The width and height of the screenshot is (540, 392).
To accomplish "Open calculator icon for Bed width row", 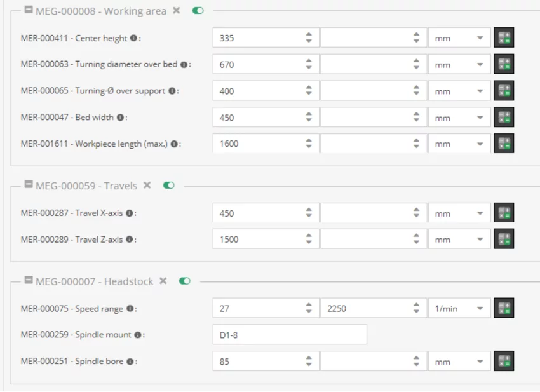I will click(x=504, y=117).
